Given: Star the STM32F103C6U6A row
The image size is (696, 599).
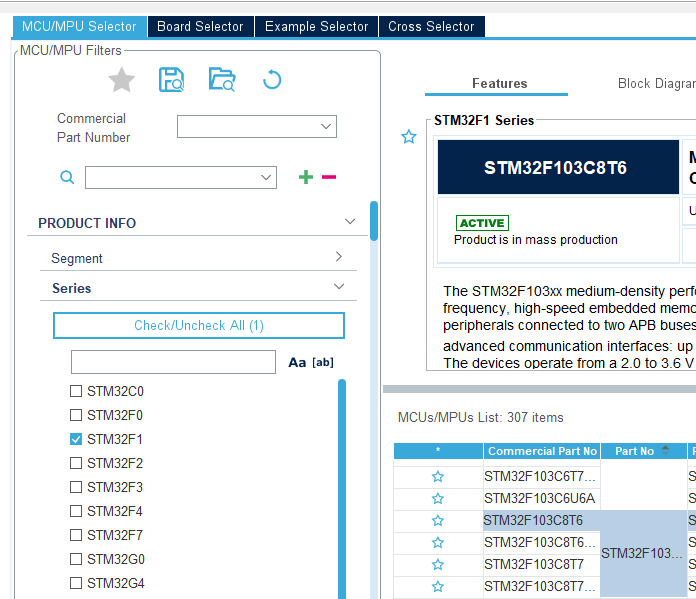Looking at the screenshot, I should tap(438, 499).
